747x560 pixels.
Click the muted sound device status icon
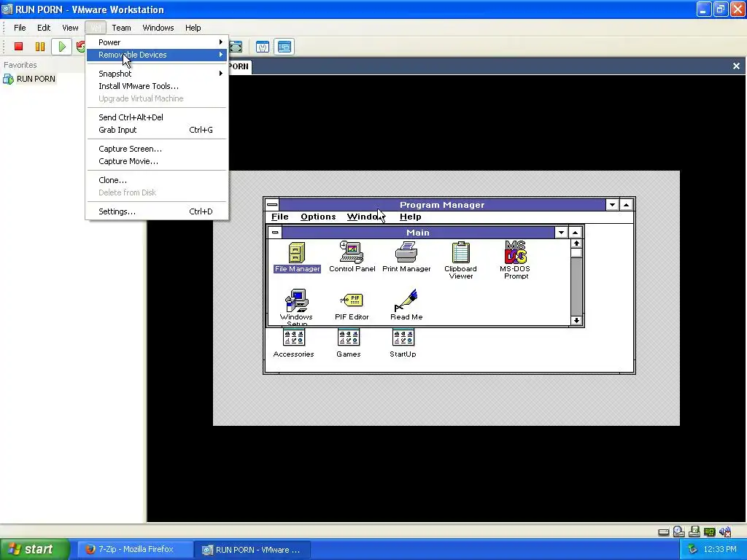click(x=725, y=532)
